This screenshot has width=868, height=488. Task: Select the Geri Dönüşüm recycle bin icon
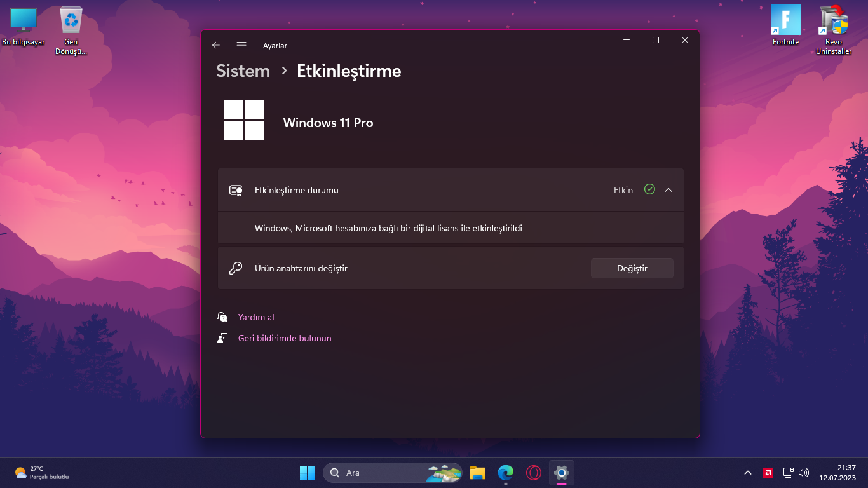pyautogui.click(x=71, y=31)
